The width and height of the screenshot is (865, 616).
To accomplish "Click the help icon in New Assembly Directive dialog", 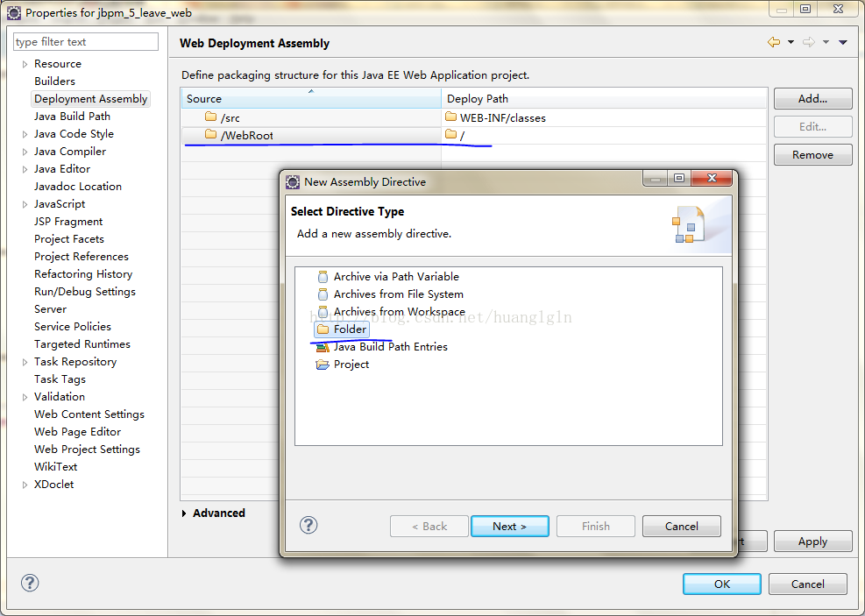I will click(x=308, y=525).
